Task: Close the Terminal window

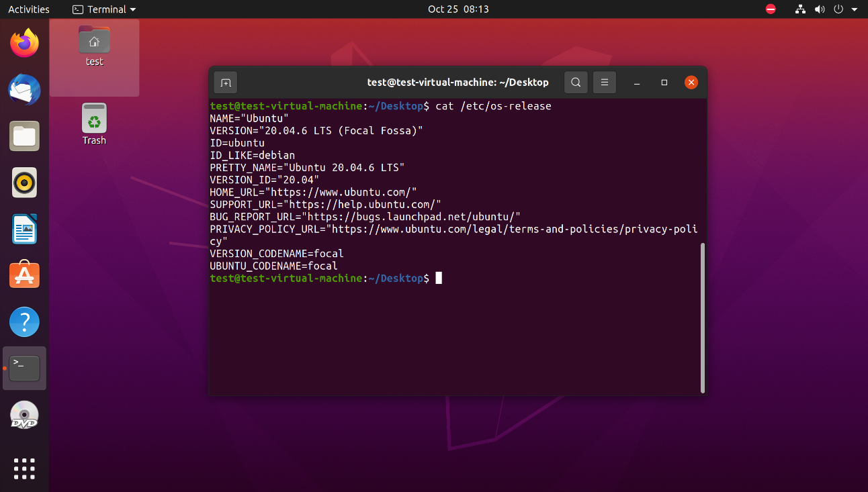Action: coord(691,83)
